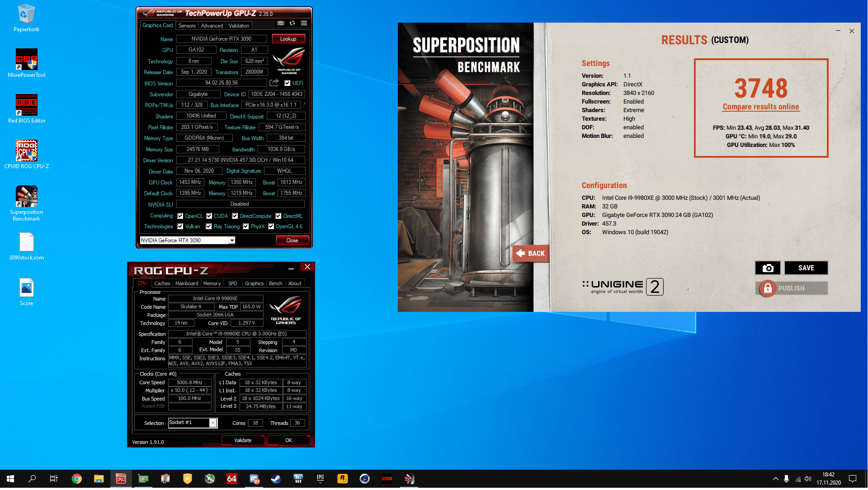Click the Close button in GPU-Z
868x490 pixels.
tap(292, 240)
